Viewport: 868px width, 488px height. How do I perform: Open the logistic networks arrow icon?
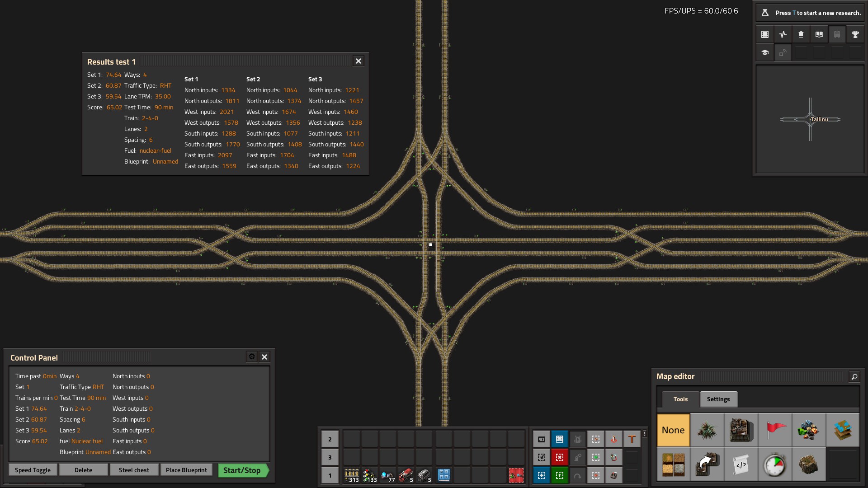[801, 34]
